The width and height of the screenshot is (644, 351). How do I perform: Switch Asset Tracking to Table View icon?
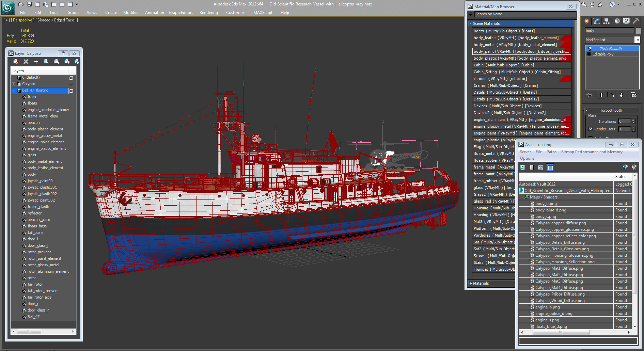(550, 167)
